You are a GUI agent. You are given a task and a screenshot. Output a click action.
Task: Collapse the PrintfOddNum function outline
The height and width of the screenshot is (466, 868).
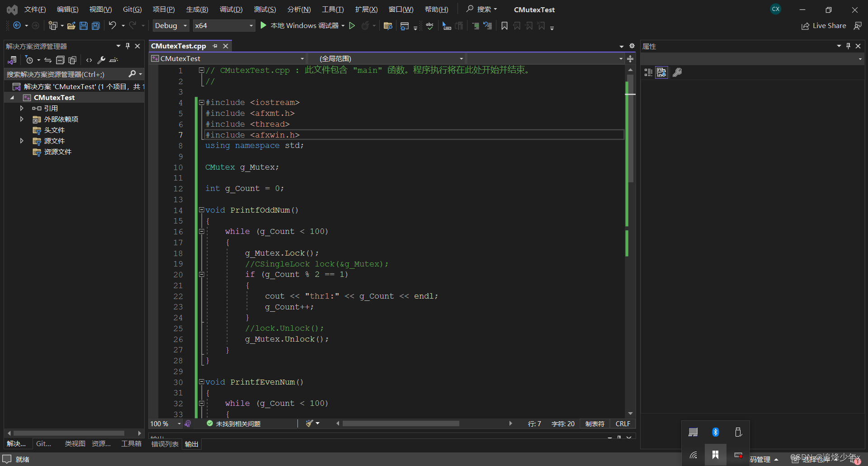[202, 210]
